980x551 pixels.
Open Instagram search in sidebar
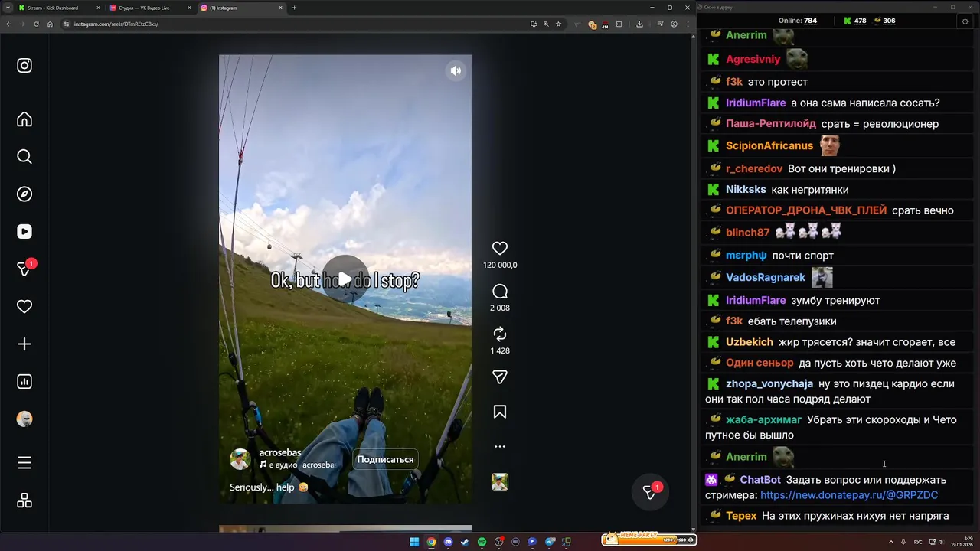(x=24, y=157)
